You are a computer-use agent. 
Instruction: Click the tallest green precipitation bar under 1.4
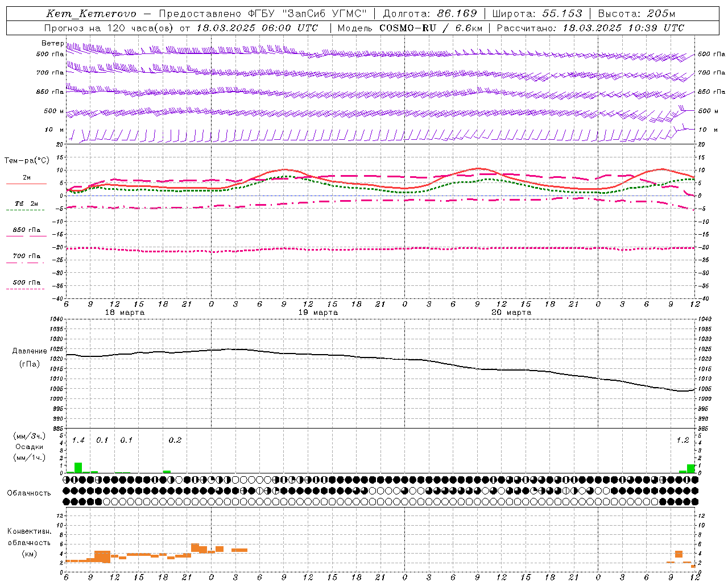(78, 468)
